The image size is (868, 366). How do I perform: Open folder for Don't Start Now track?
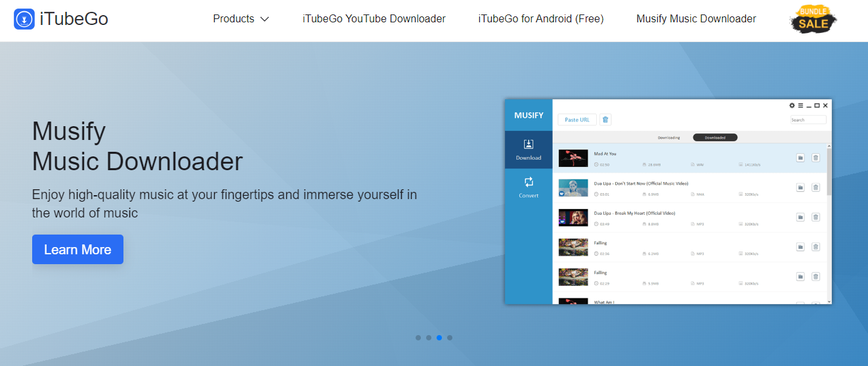point(800,187)
